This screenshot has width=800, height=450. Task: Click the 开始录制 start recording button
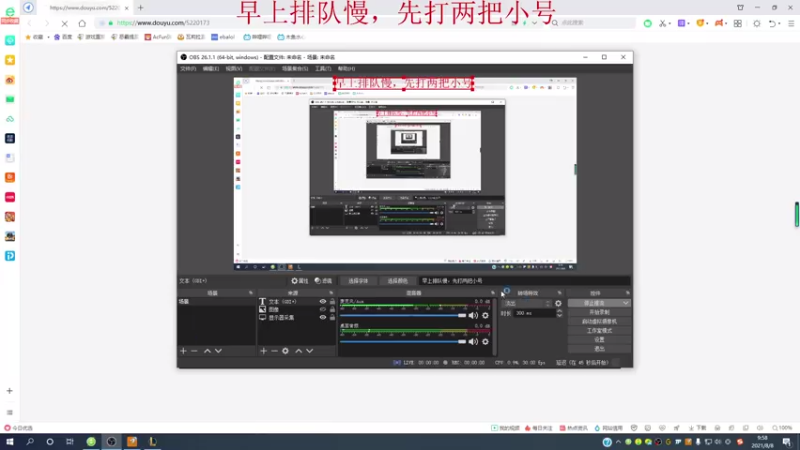(x=599, y=312)
